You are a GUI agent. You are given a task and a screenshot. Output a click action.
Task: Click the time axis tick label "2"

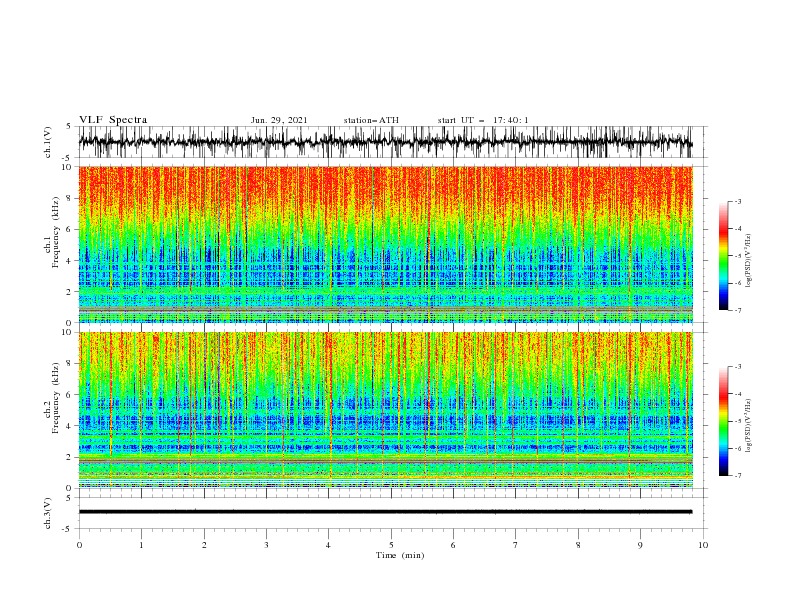click(x=204, y=545)
